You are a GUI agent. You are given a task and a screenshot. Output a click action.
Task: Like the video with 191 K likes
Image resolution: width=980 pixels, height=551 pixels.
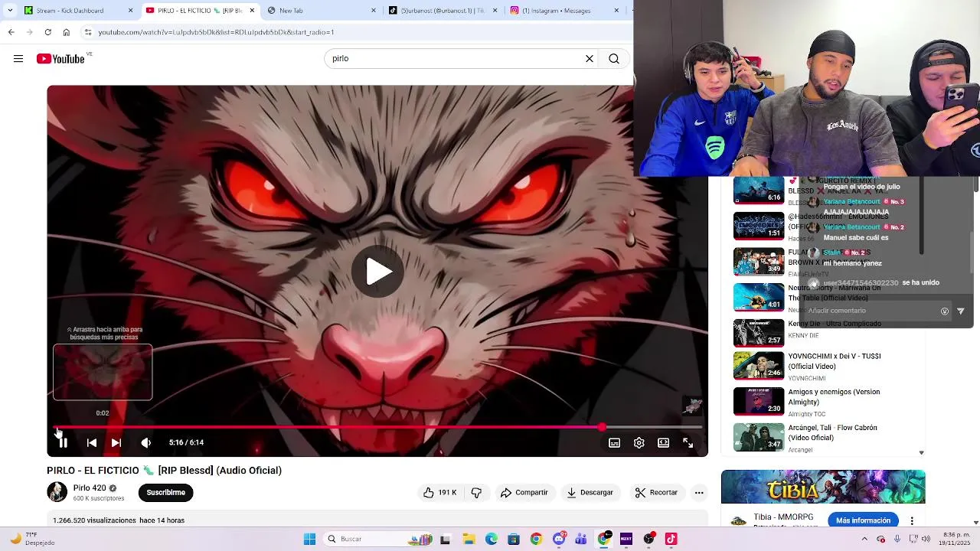coord(440,493)
